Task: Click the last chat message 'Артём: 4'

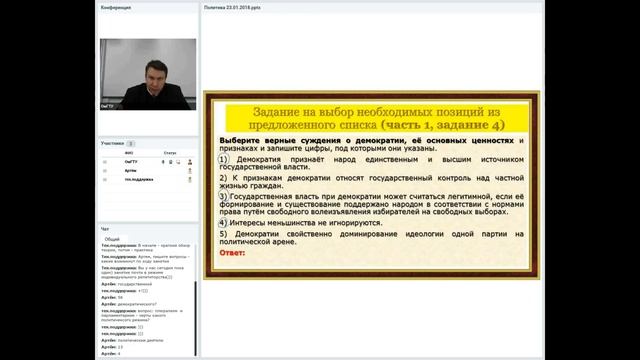Action: coord(111,353)
